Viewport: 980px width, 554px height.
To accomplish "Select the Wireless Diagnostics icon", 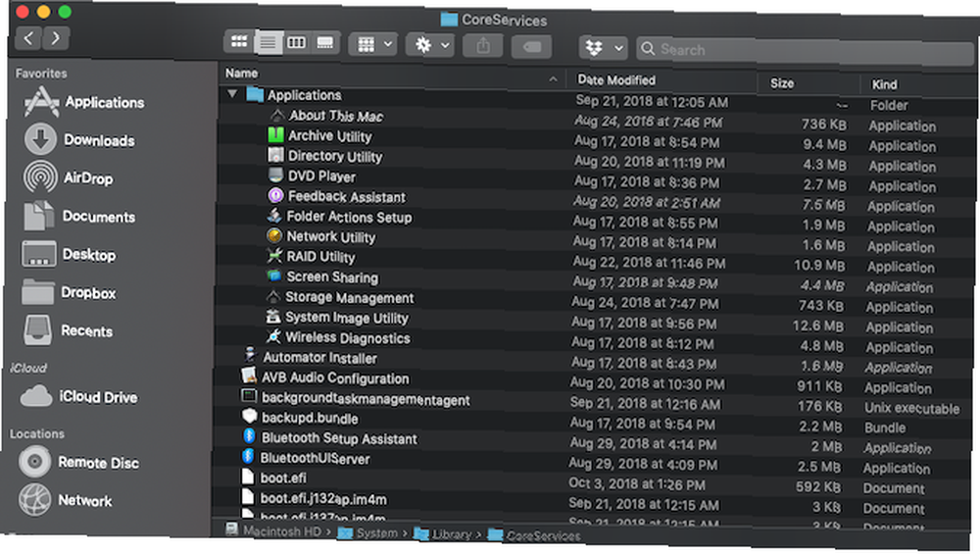I will [273, 336].
